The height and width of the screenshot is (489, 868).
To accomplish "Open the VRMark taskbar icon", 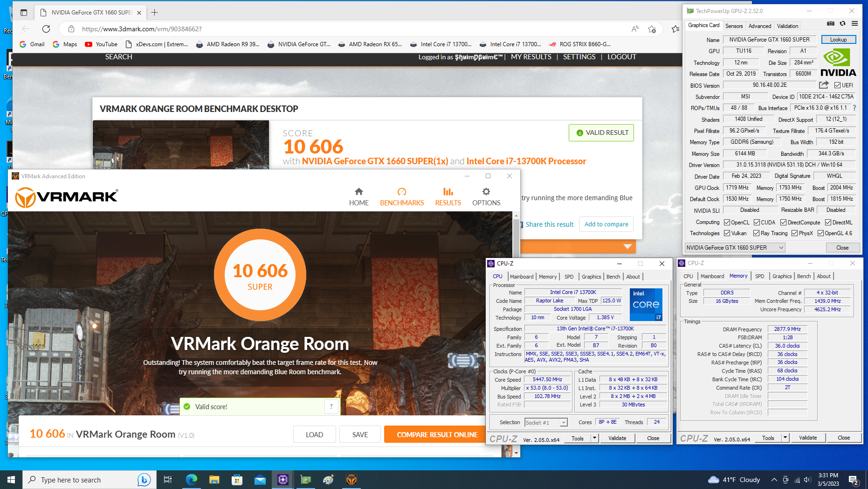I will point(351,480).
